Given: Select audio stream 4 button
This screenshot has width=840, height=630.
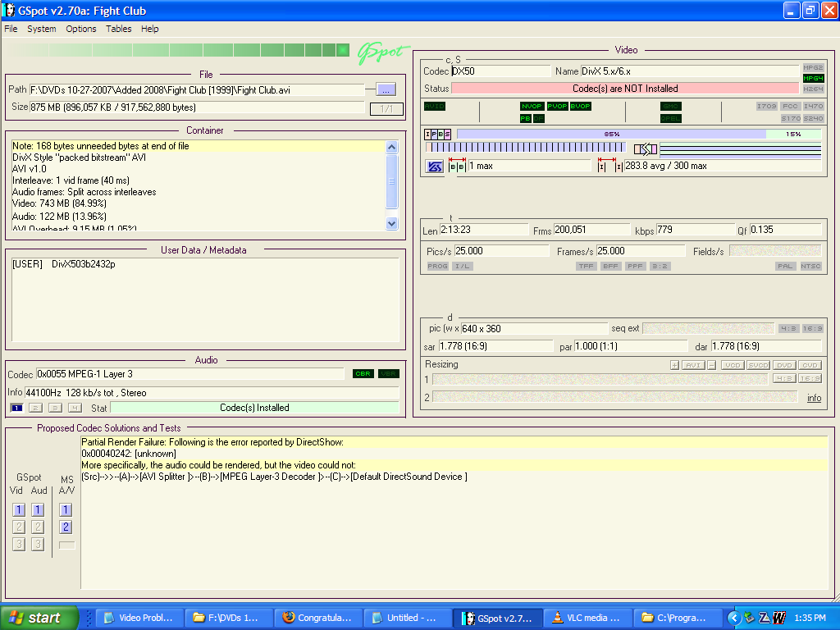Looking at the screenshot, I should [x=75, y=409].
